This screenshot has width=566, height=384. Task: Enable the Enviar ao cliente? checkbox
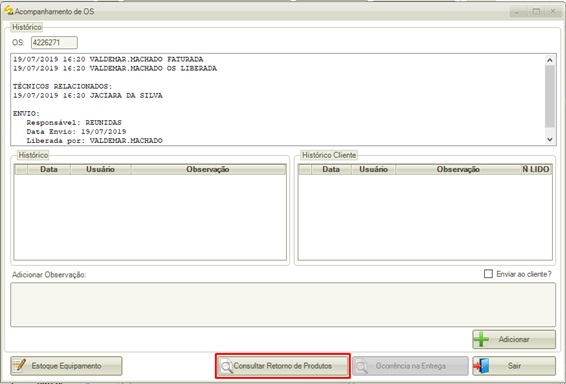pos(488,274)
